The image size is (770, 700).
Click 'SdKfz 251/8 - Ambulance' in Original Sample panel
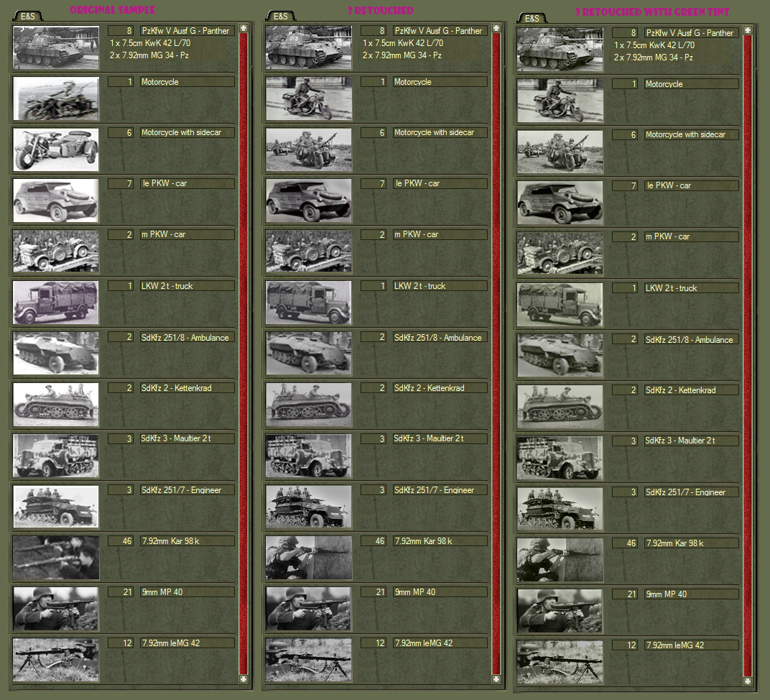(x=187, y=338)
